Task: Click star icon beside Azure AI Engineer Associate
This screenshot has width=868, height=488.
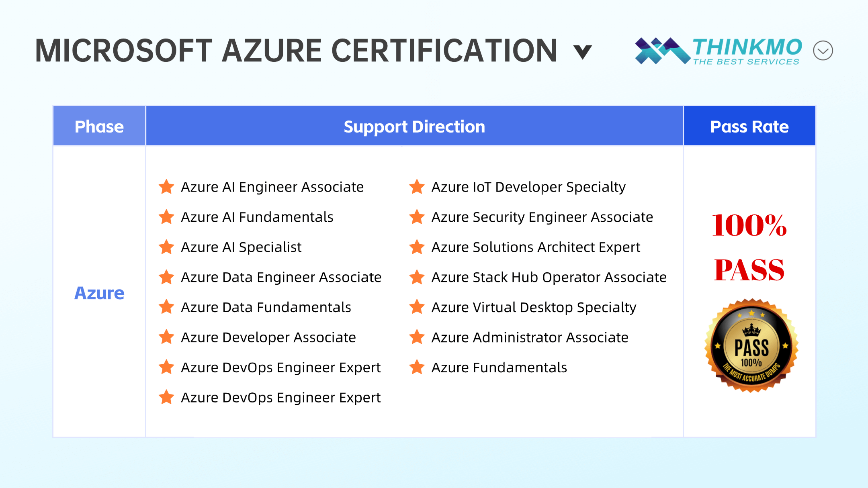Action: [x=166, y=187]
